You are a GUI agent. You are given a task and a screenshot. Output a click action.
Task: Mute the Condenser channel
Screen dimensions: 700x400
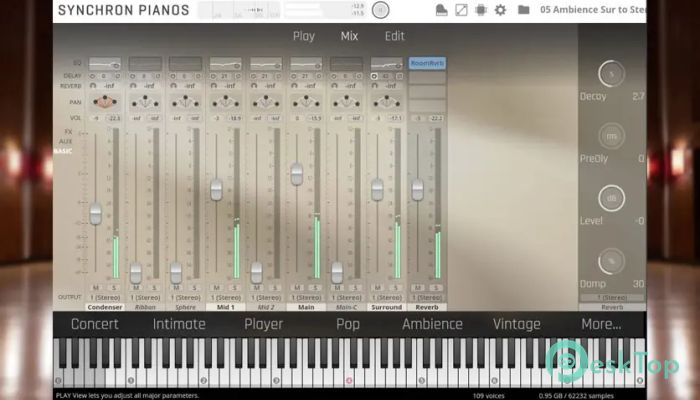(x=96, y=288)
